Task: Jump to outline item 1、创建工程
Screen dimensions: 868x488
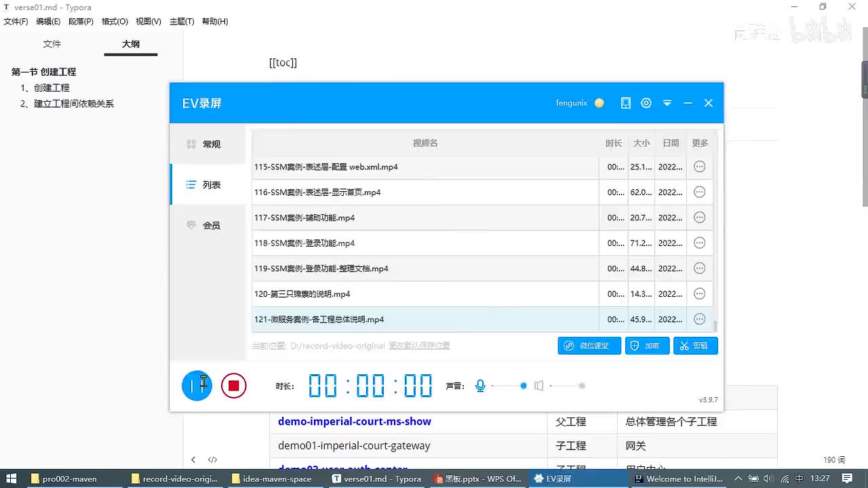Action: (45, 88)
